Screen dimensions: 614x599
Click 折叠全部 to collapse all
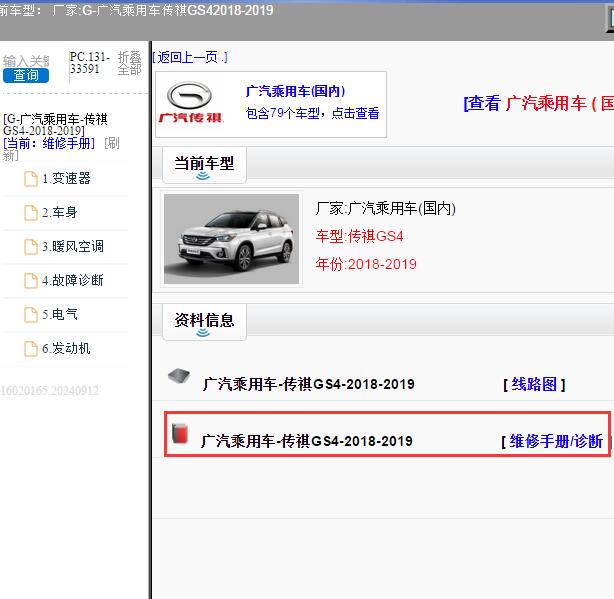click(x=130, y=63)
